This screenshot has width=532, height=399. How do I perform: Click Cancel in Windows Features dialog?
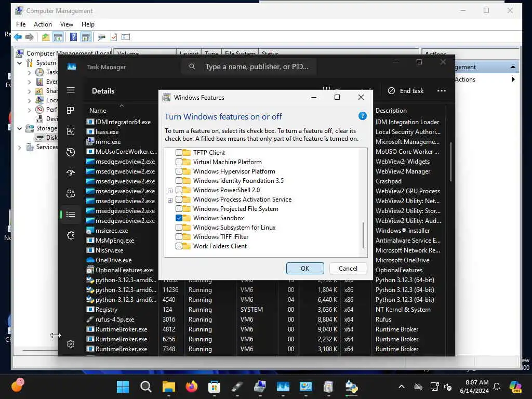[348, 269]
